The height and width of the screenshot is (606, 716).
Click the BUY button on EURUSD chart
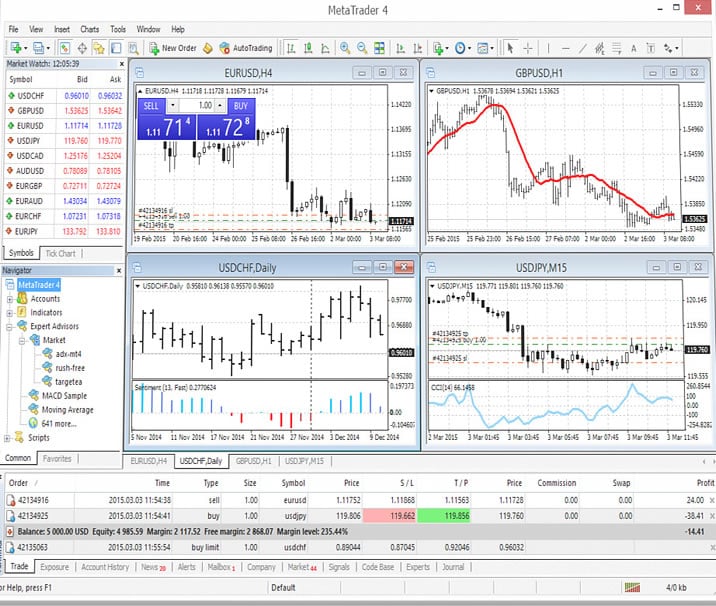241,106
